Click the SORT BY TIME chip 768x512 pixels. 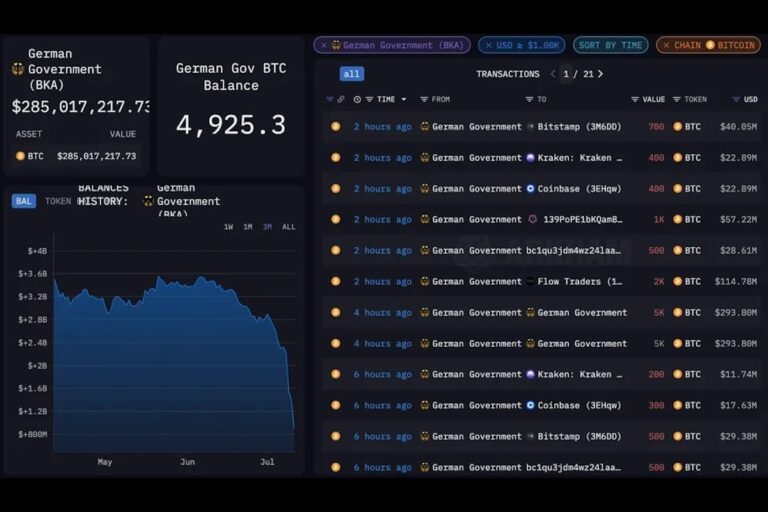(610, 45)
